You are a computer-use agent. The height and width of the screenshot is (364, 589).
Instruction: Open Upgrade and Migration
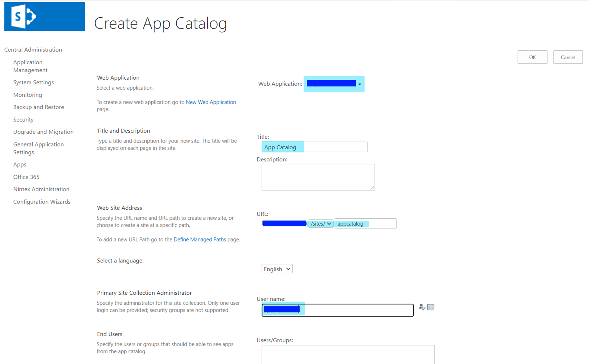(x=43, y=132)
